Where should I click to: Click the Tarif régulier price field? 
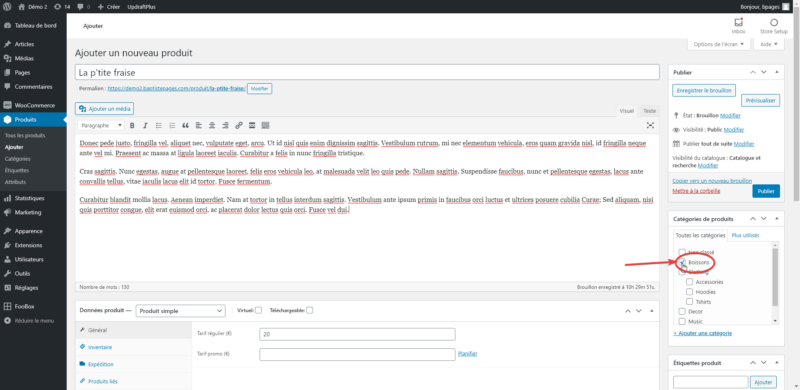tap(357, 334)
